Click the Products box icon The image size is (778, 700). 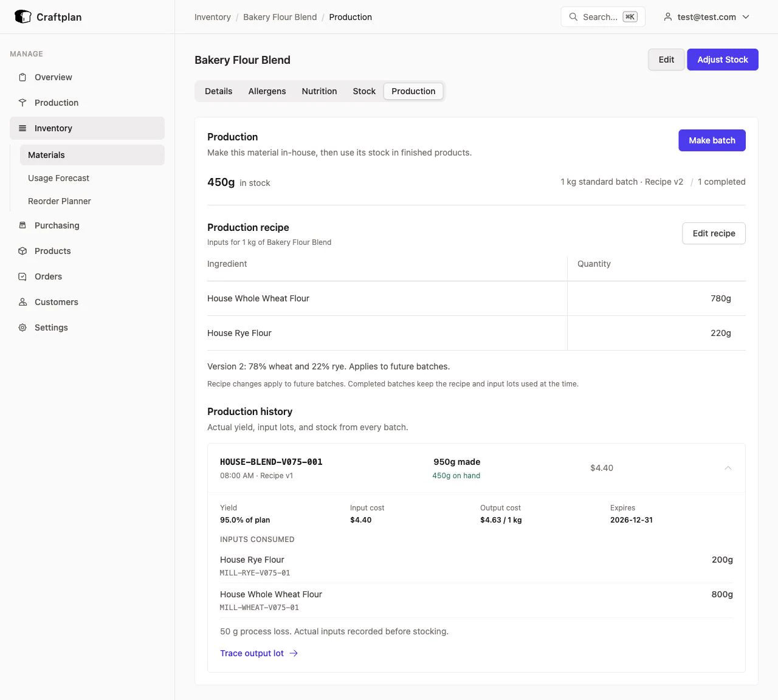point(22,251)
